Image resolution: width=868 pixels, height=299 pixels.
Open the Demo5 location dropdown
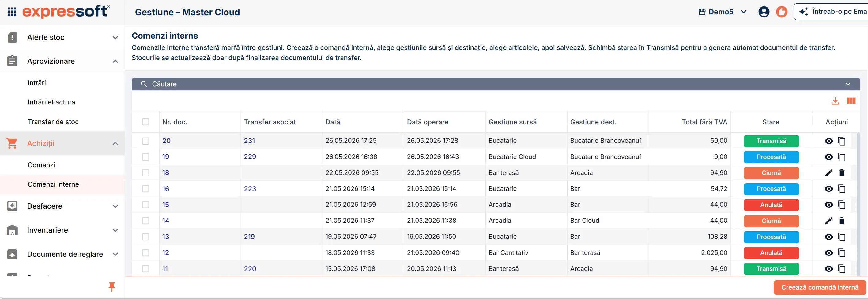[x=723, y=12]
